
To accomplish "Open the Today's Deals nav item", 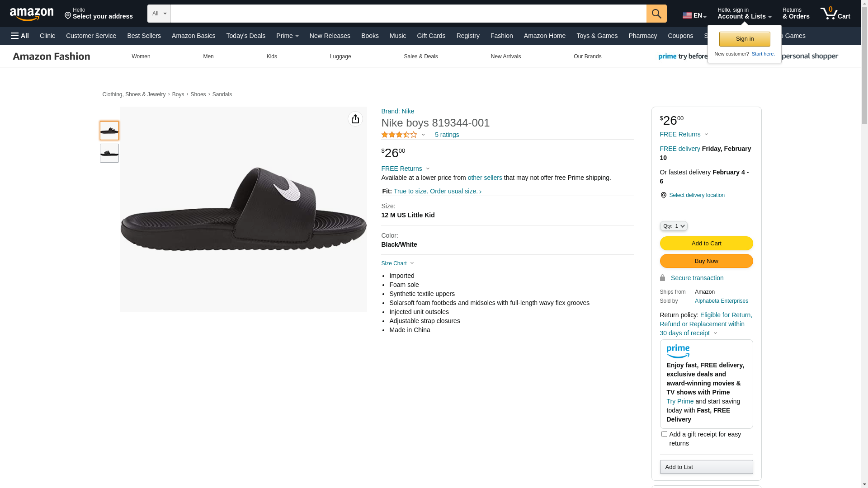I will 245,36.
